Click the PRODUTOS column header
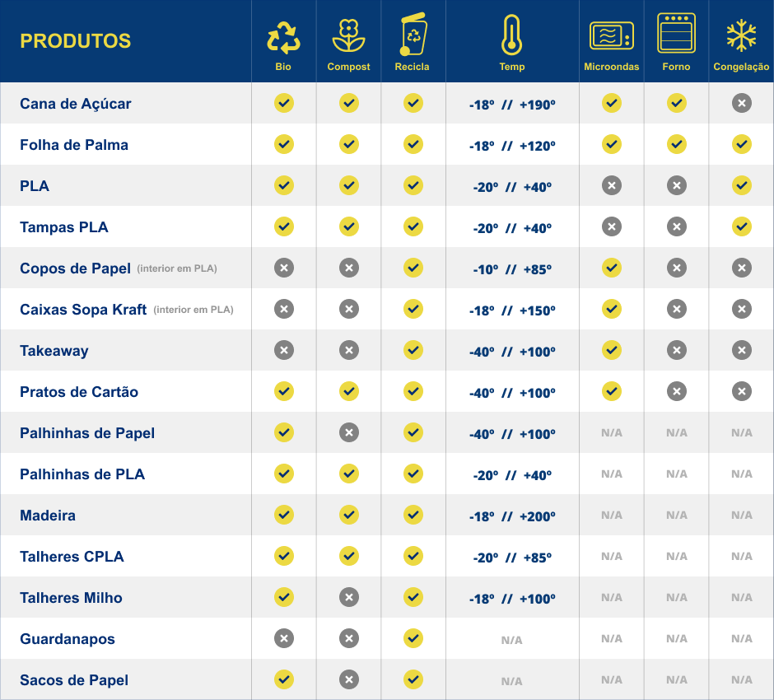 point(75,41)
